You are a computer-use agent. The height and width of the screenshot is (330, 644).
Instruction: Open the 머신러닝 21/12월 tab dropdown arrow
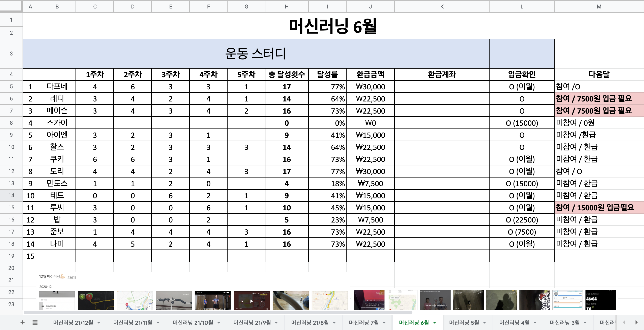point(99,323)
